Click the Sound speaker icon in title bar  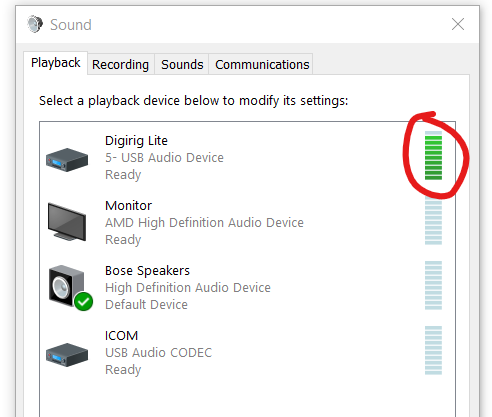[35, 24]
